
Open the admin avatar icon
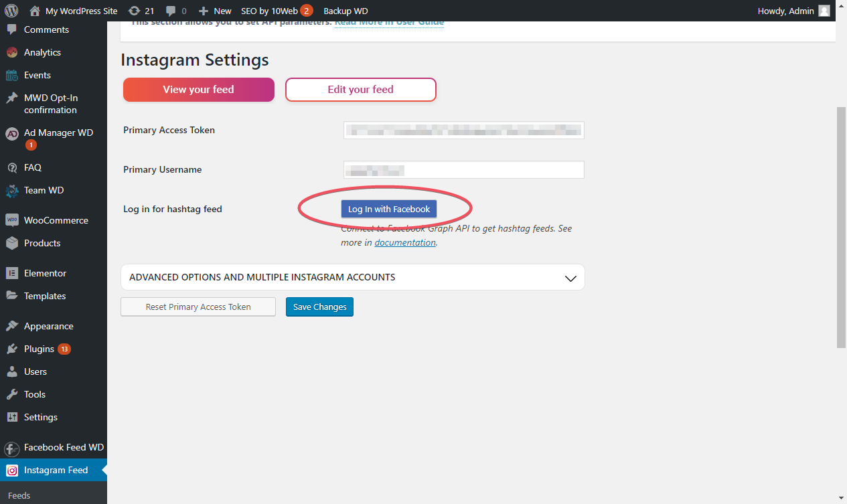(824, 11)
